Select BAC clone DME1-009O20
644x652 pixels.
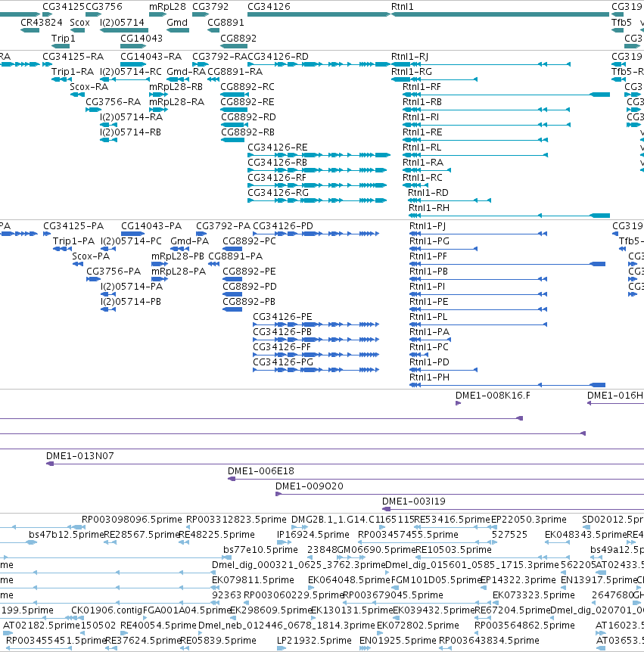pyautogui.click(x=309, y=486)
